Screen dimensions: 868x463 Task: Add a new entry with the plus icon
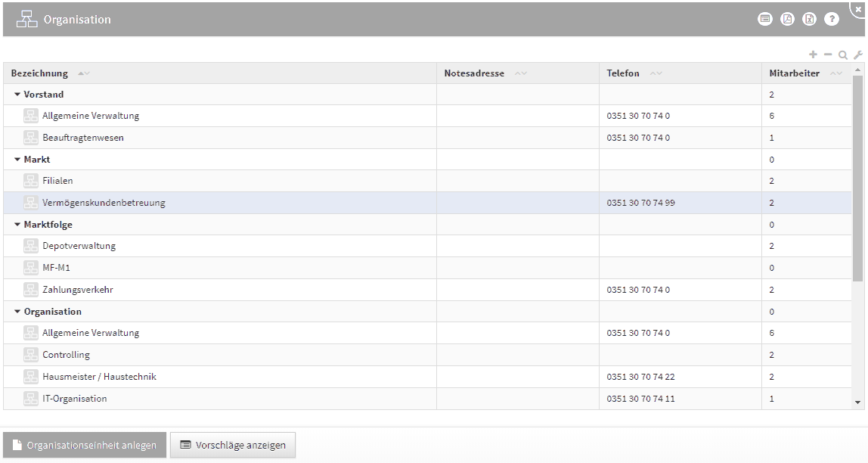(x=813, y=54)
